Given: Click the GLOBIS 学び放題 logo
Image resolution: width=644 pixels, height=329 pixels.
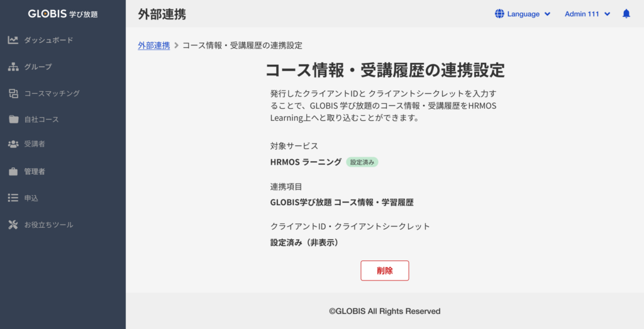Looking at the screenshot, I should point(63,14).
